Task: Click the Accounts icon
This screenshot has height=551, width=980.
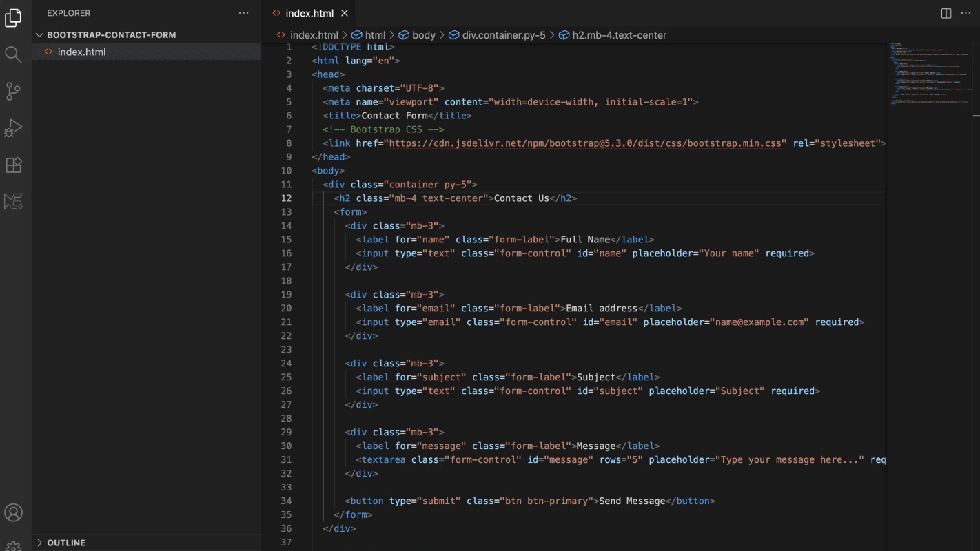Action: click(x=14, y=512)
